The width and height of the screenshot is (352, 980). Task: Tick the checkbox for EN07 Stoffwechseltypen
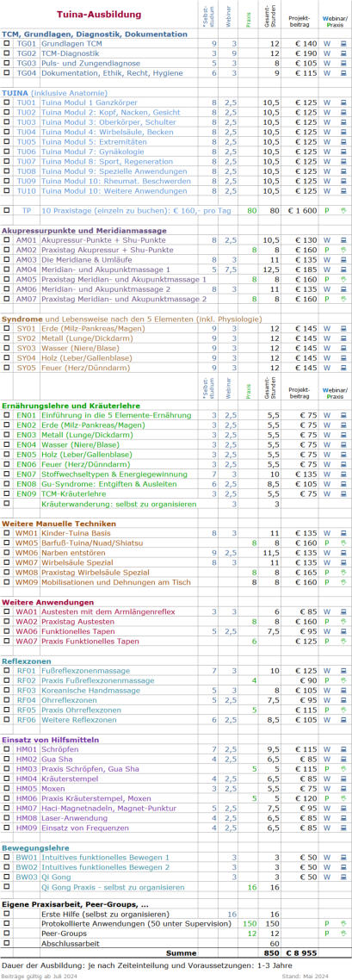pos(7,474)
